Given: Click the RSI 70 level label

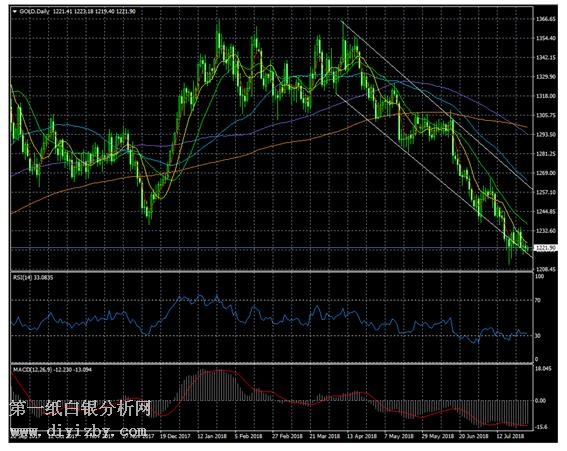Looking at the screenshot, I should click(x=538, y=300).
